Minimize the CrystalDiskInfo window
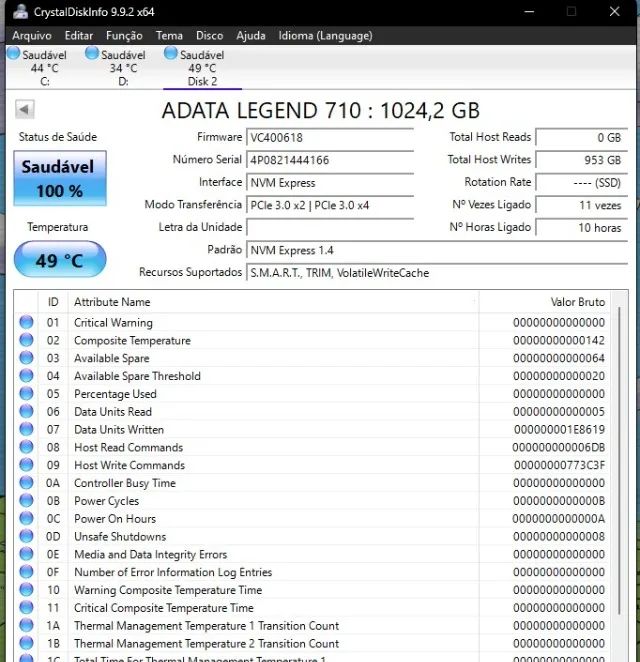 coord(529,11)
